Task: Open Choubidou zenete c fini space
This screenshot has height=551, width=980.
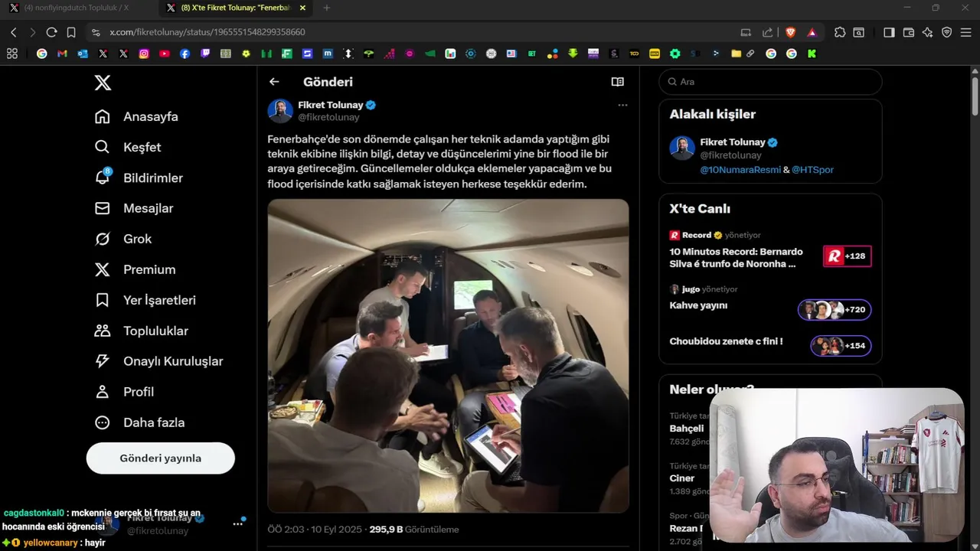Action: point(726,341)
